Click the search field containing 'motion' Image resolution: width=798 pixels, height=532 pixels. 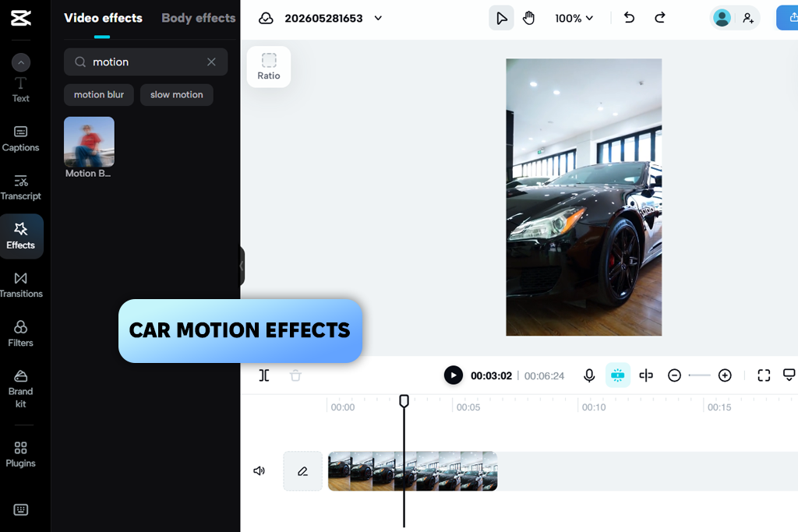pyautogui.click(x=146, y=62)
